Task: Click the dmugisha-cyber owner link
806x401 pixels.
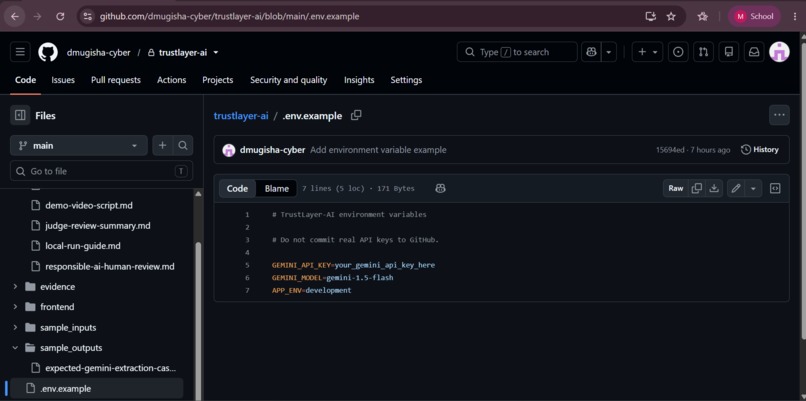Action: [x=98, y=52]
